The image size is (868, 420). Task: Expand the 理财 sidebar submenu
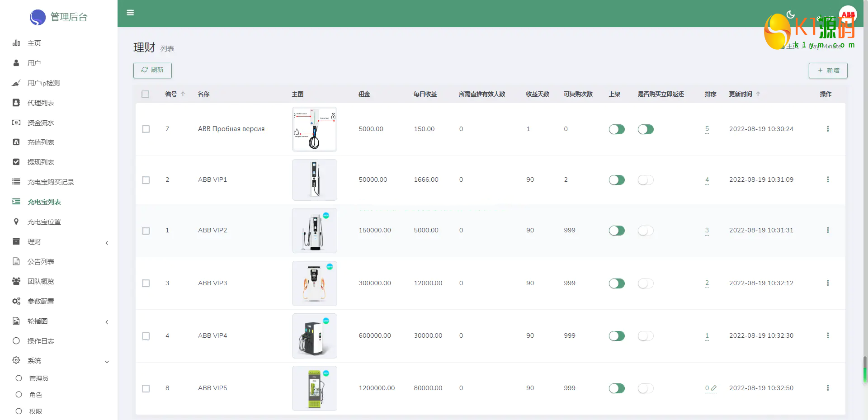pos(107,243)
